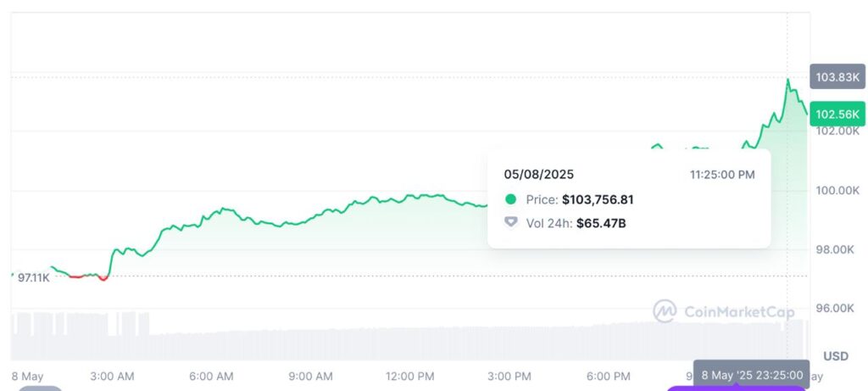Screen dimensions: 868x391
Task: Click the purple button at bottom right
Action: point(734,388)
